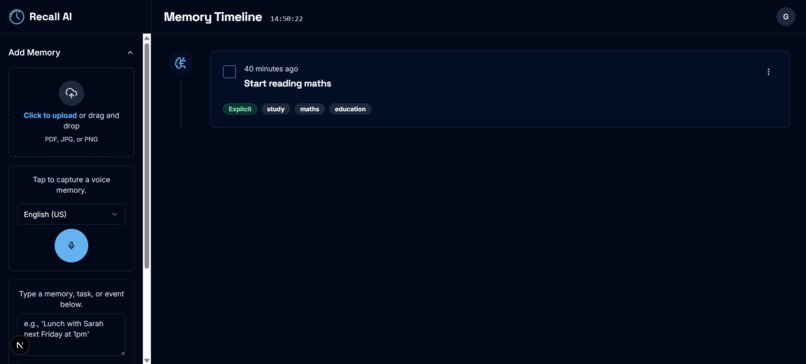Click the brain icon on timeline
Viewport: 806px width, 364px height.
click(180, 63)
